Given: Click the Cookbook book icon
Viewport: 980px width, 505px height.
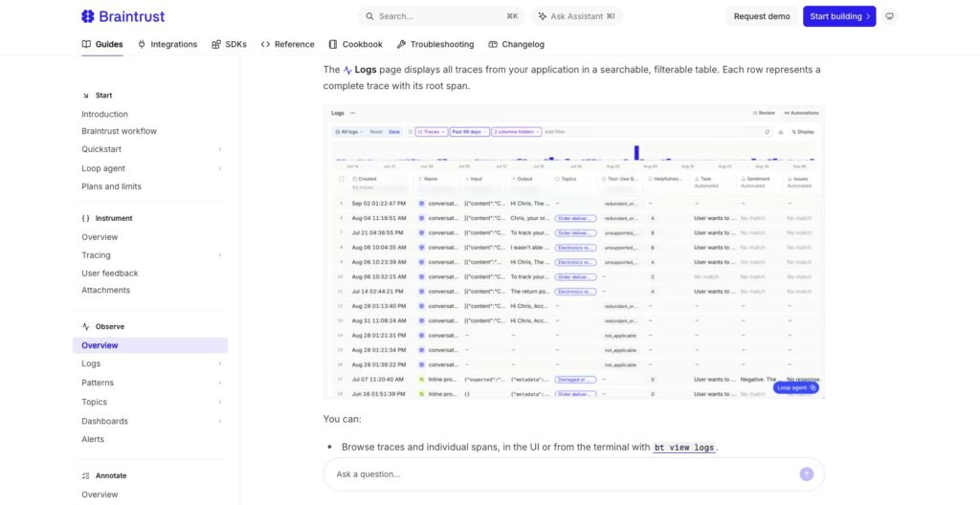Looking at the screenshot, I should (x=333, y=44).
